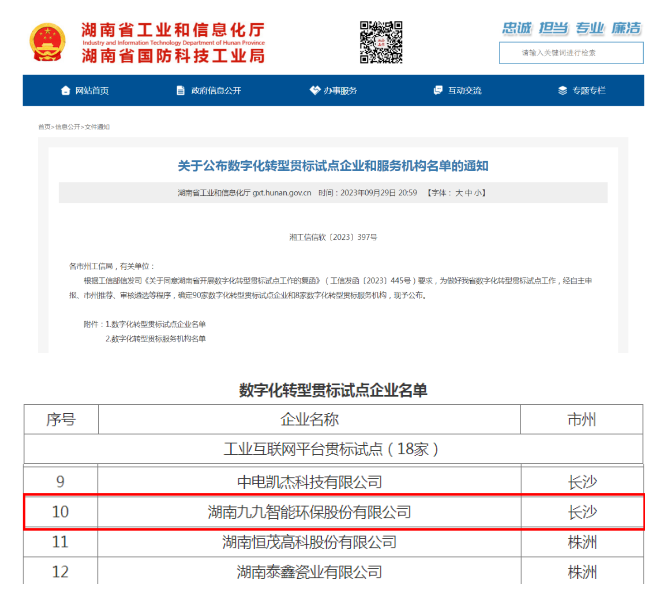Image resolution: width=667 pixels, height=598 pixels.
Task: Open attachment 2 数字化转型贯标服务机构名单
Action: click(x=158, y=339)
